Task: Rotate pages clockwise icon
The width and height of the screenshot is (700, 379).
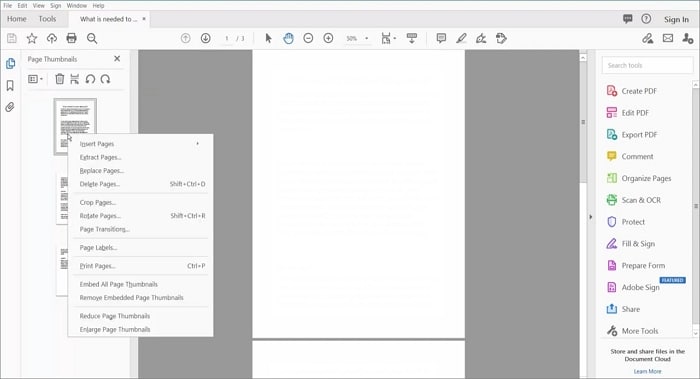Action: 105,79
